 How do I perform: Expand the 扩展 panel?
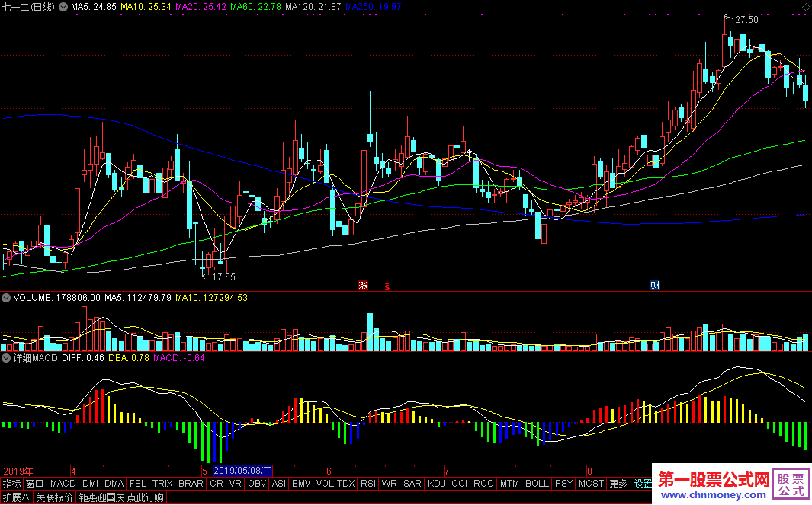pos(16,497)
